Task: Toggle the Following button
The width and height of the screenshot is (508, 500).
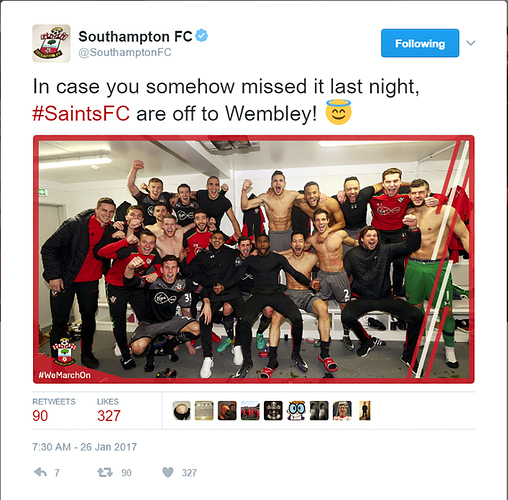Action: coord(420,43)
